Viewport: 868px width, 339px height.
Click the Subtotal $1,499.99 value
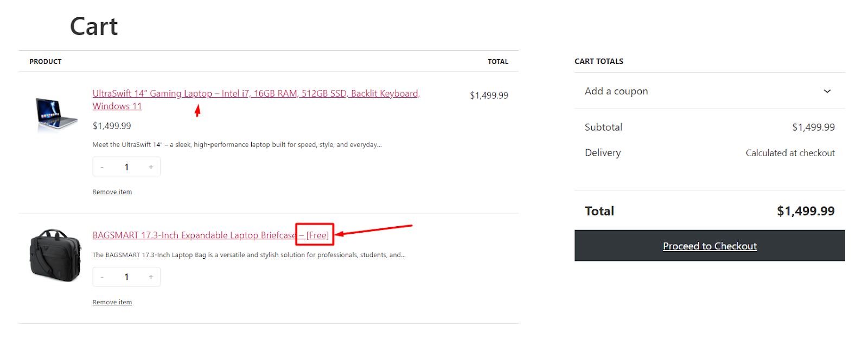813,127
